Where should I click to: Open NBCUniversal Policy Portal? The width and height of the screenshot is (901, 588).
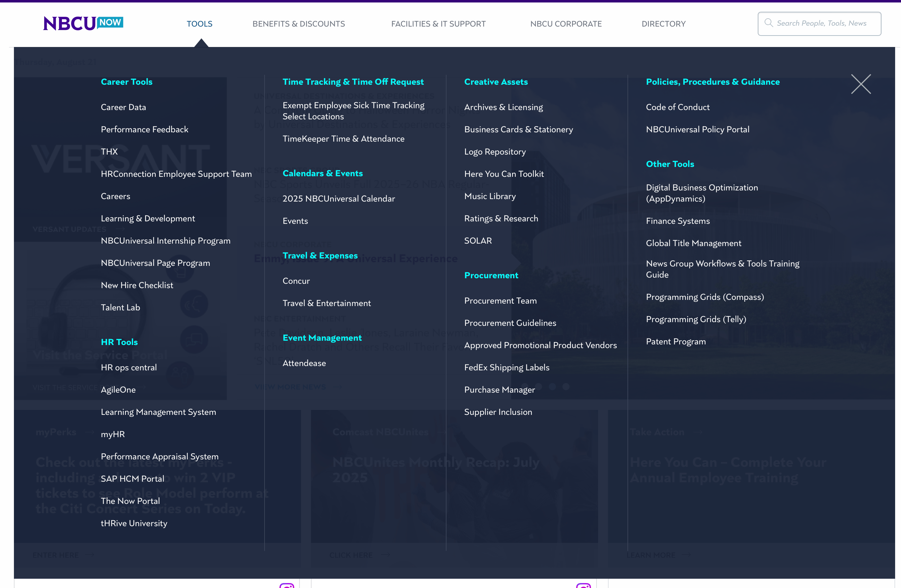coord(698,129)
